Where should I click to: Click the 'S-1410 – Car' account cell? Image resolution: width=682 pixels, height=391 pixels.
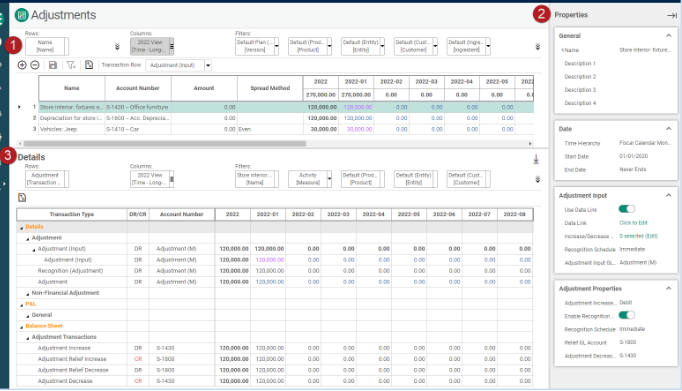coord(138,129)
